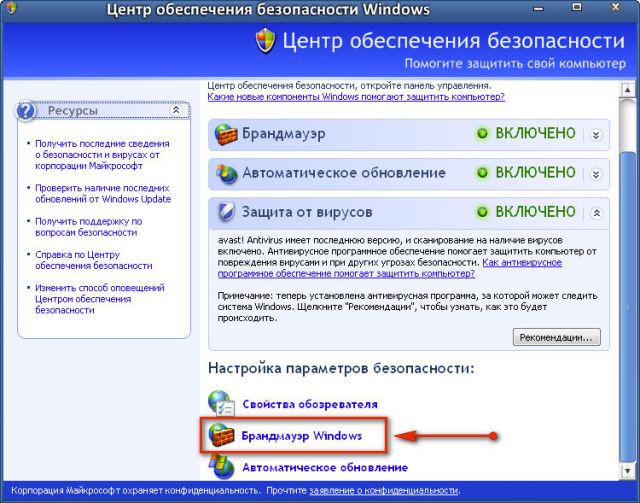Collapse the Защита от вирусов section

[596, 213]
